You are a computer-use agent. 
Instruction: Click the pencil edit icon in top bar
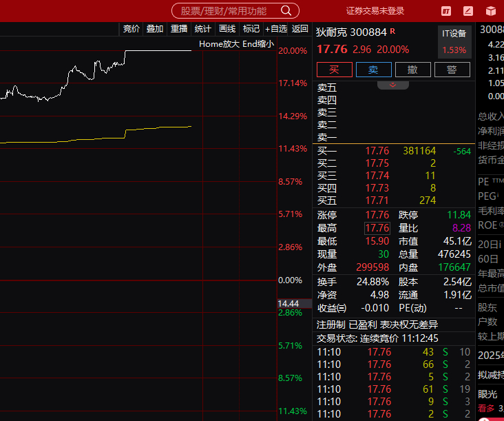pos(468,11)
